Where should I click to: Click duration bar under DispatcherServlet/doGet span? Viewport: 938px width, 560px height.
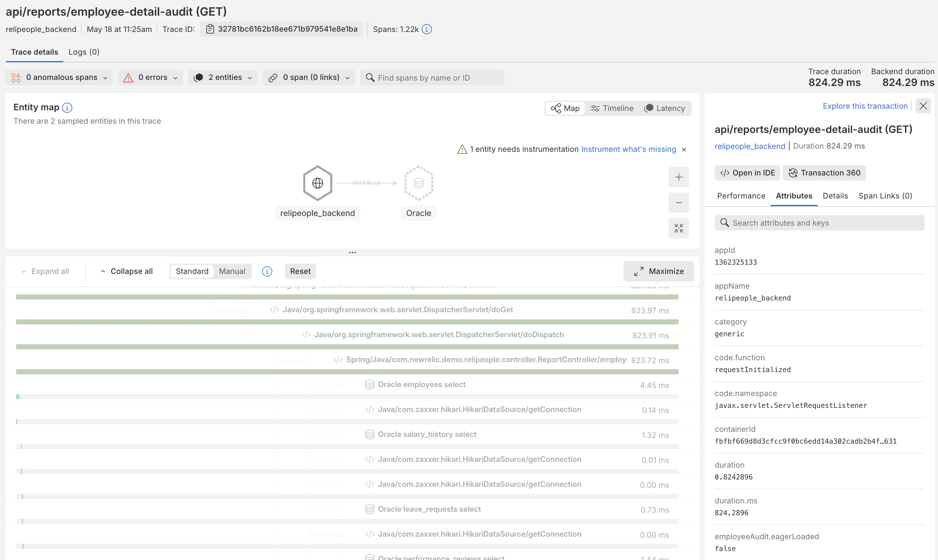(347, 322)
